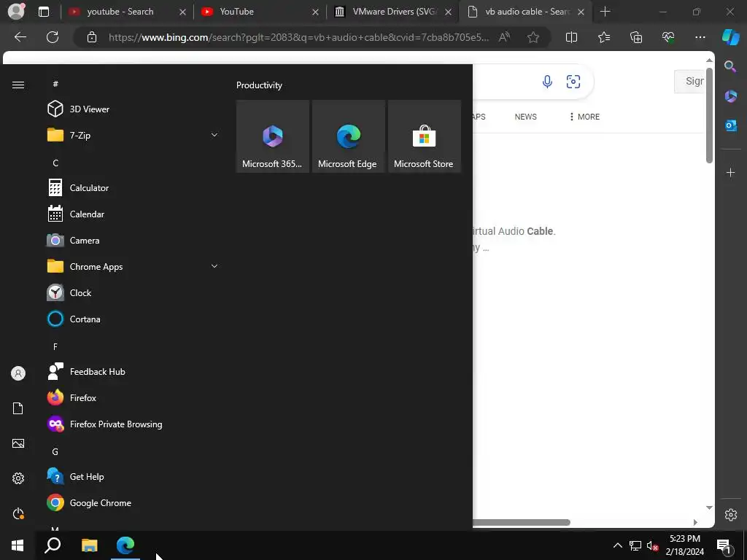Screen dimensions: 747x560
Task: Open Outlook in Edge sidebar
Action: (x=731, y=125)
